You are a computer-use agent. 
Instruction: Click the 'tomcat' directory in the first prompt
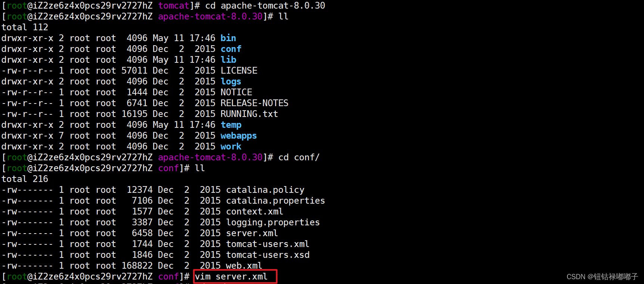[174, 6]
